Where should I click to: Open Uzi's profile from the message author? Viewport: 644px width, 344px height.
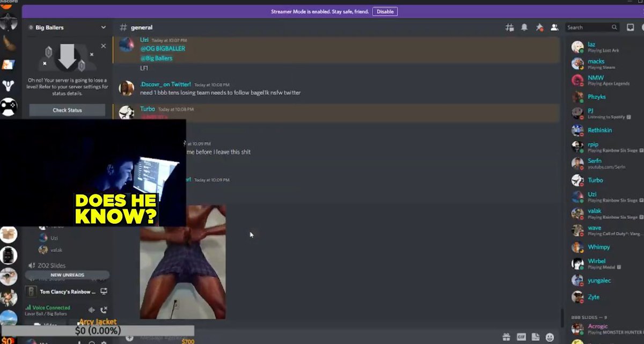point(144,40)
